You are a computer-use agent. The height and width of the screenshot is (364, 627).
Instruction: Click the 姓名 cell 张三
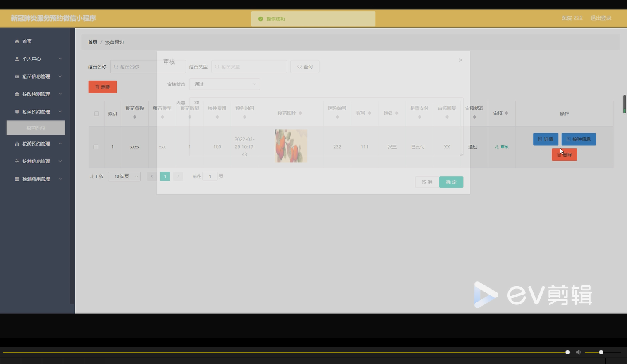point(392,147)
